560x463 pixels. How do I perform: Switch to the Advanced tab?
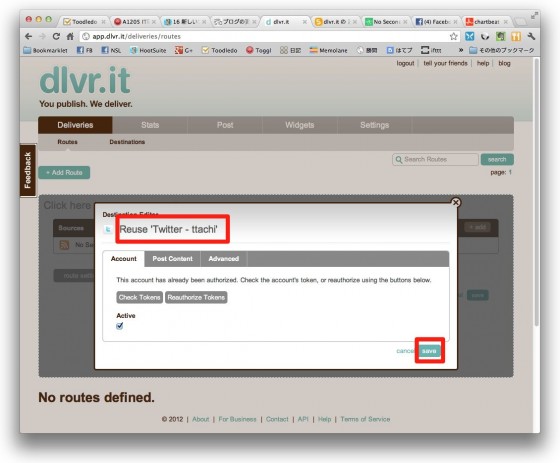224,259
